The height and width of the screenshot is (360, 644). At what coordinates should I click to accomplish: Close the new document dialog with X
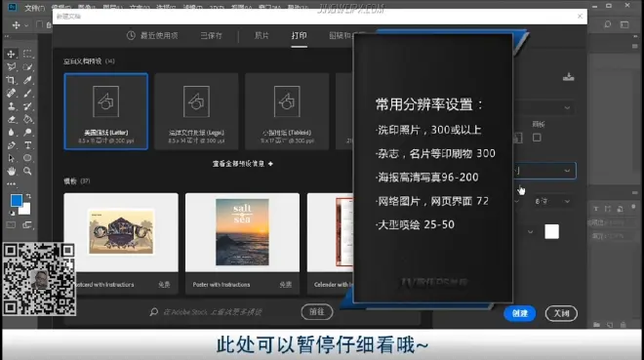click(580, 16)
